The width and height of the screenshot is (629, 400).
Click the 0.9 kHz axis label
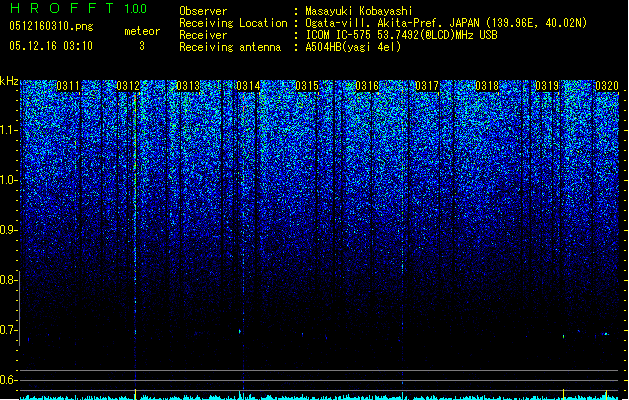pos(8,230)
